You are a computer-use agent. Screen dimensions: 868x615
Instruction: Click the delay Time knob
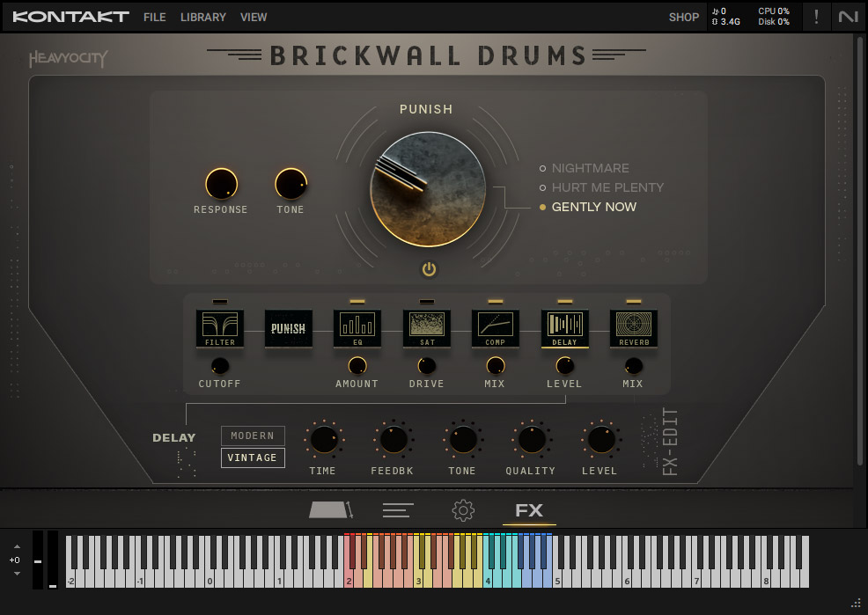click(x=324, y=440)
